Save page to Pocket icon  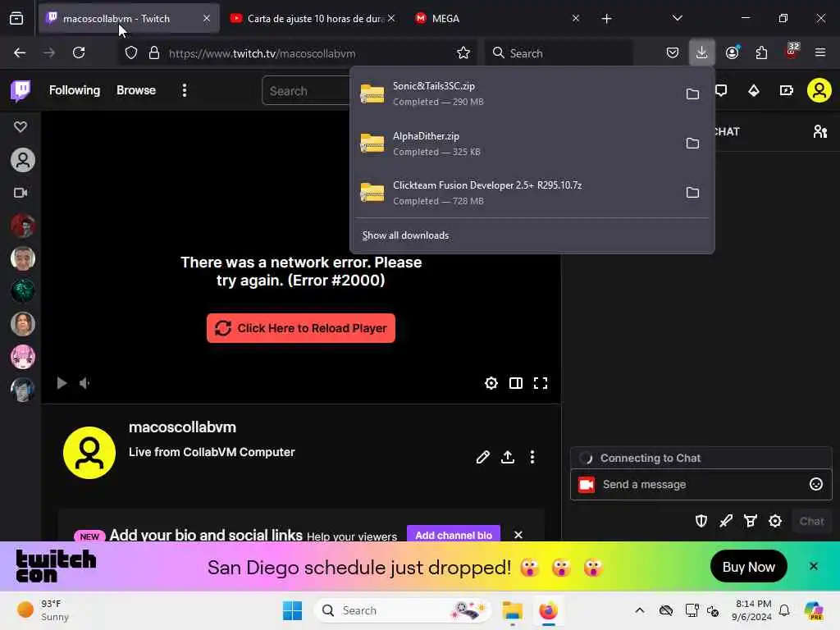pyautogui.click(x=673, y=52)
